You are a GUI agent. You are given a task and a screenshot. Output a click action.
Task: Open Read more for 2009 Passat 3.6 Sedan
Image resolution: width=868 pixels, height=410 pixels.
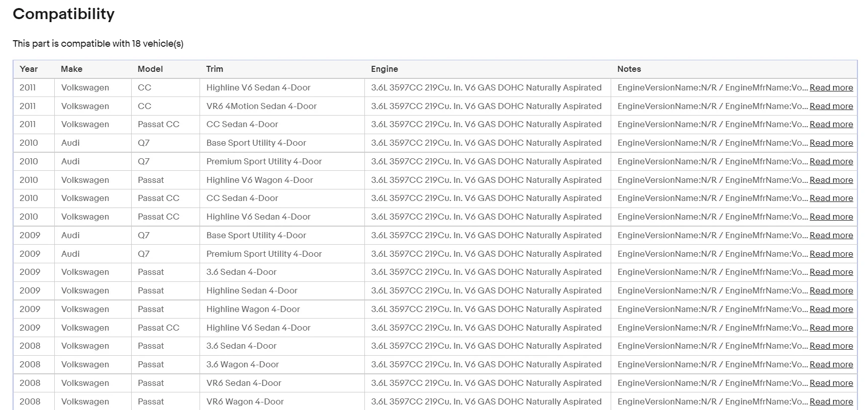click(831, 272)
